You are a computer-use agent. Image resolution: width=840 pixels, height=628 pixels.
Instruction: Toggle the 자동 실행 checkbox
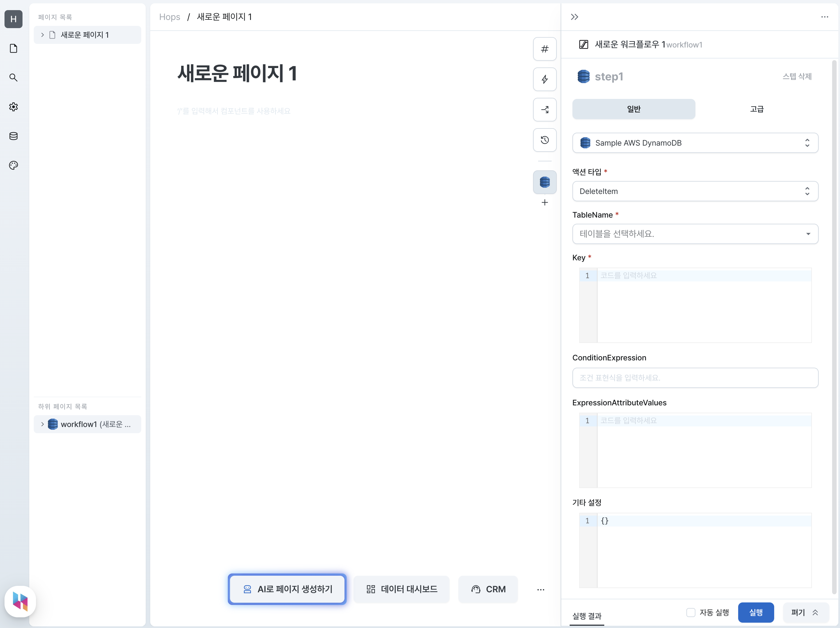[691, 613]
